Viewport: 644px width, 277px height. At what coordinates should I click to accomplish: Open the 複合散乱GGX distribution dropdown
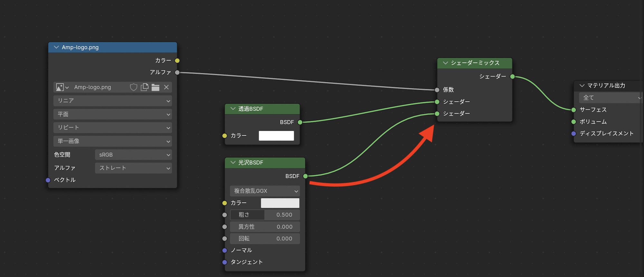tap(265, 191)
